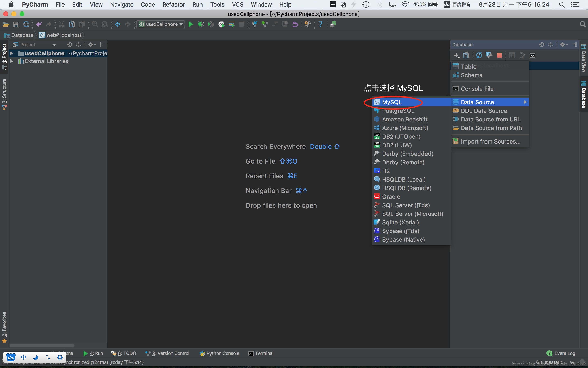The width and height of the screenshot is (588, 368).
Task: Choose Schema in the New menu
Action: click(x=490, y=75)
